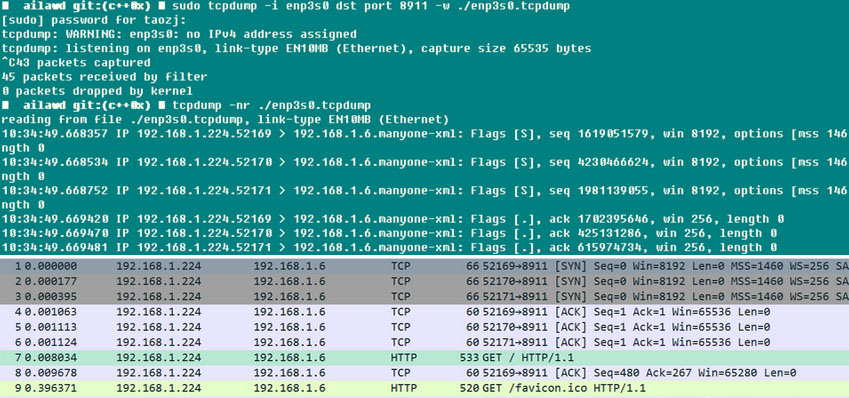The height and width of the screenshot is (398, 849).
Task: Click time 0.000000 in packet 1
Action: coord(50,266)
